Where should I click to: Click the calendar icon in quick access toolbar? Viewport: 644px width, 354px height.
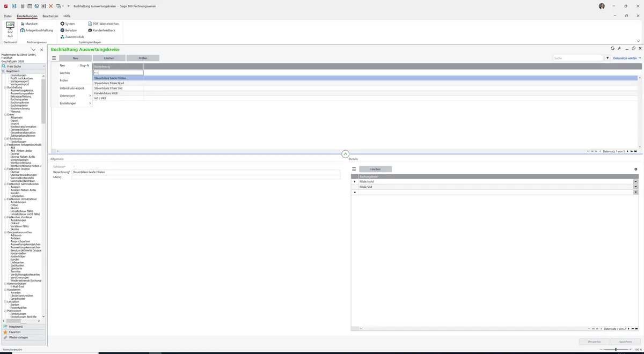(x=30, y=6)
